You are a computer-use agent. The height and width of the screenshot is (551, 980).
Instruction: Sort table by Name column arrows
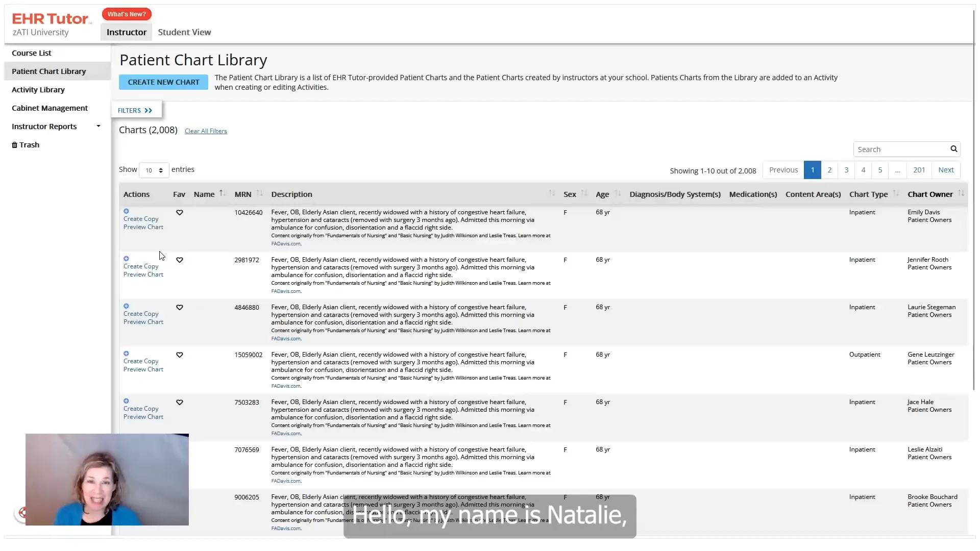point(222,193)
